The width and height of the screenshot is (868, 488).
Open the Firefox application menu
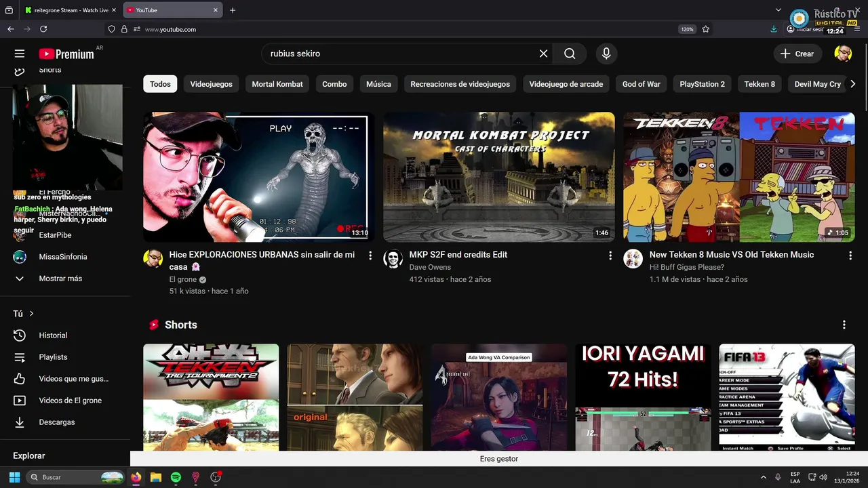tap(858, 29)
